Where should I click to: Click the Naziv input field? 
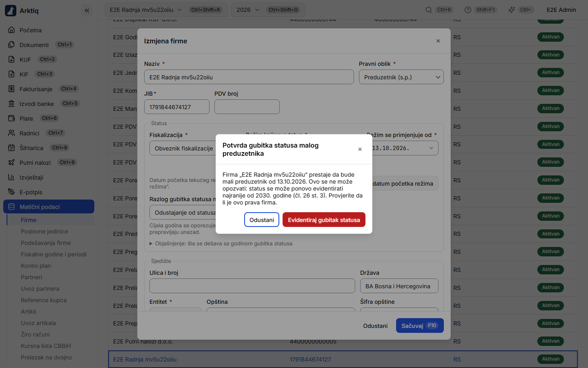[249, 77]
